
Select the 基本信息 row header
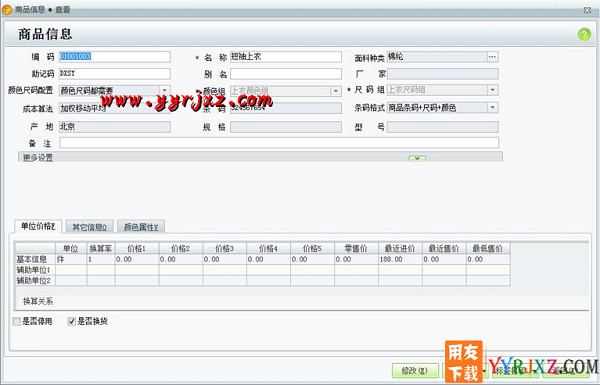(35, 259)
